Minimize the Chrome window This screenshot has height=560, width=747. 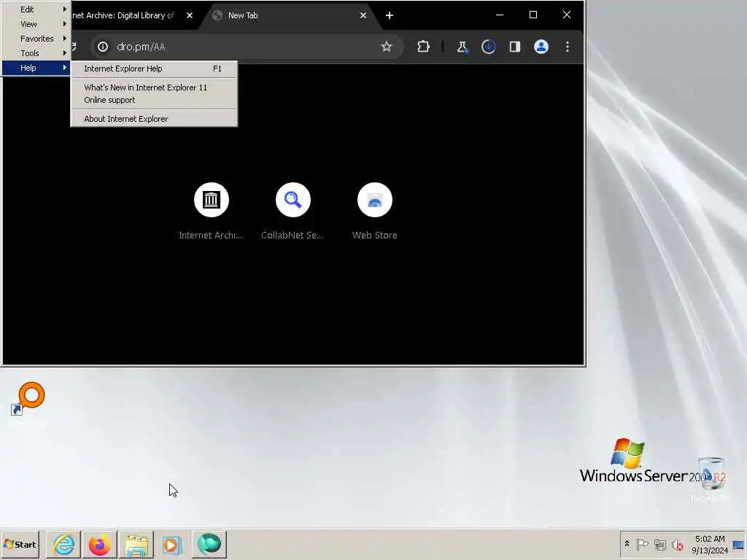click(500, 15)
